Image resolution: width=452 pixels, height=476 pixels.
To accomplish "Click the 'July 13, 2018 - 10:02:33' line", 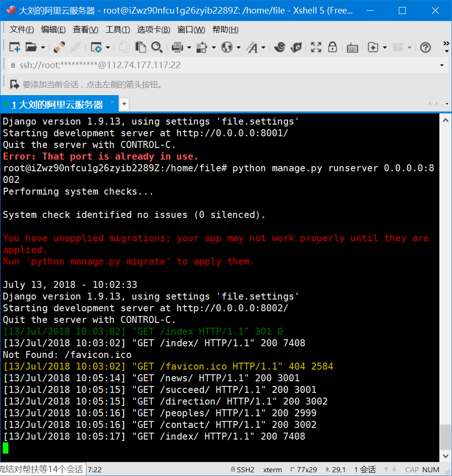I will pos(70,285).
